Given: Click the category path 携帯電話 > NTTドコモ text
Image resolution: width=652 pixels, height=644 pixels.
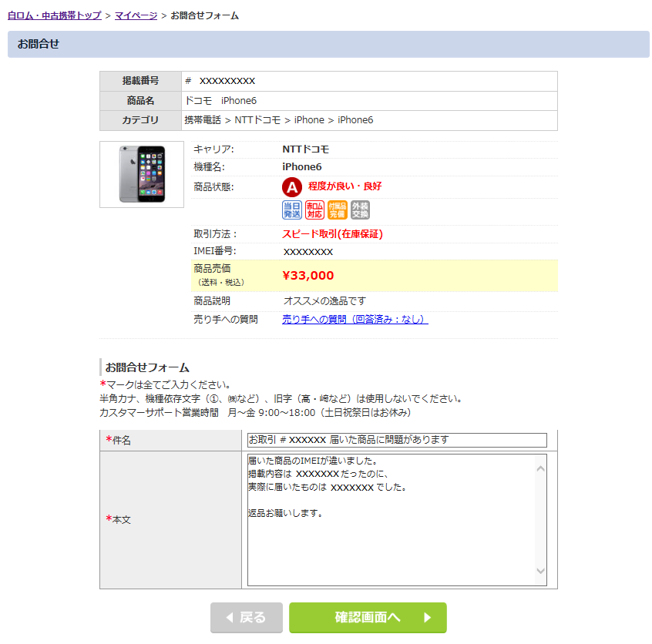Looking at the screenshot, I should pos(233,120).
